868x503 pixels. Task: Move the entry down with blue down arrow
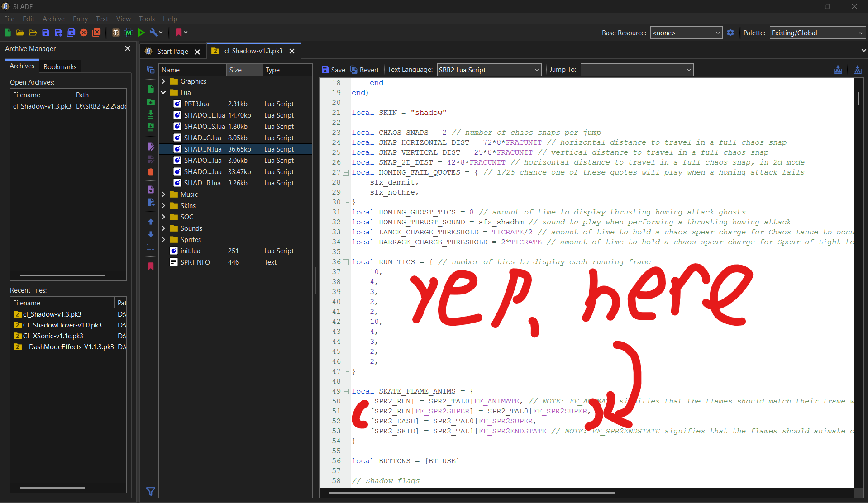pyautogui.click(x=151, y=234)
